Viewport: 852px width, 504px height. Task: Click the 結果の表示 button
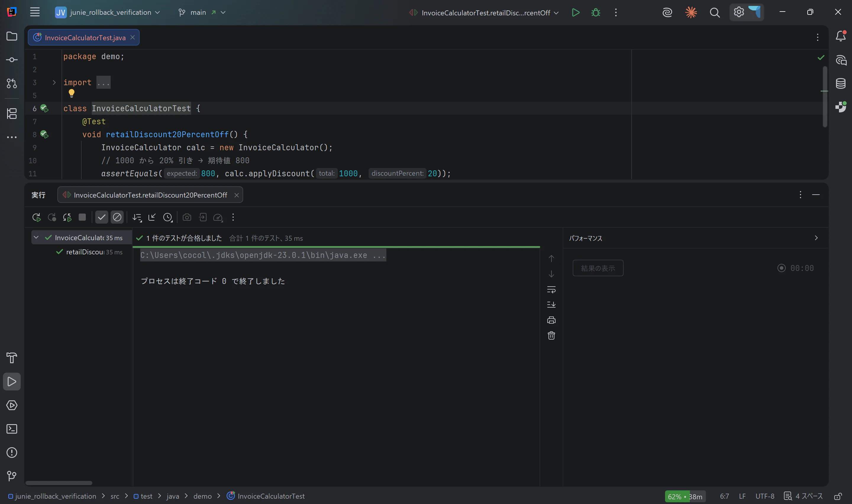(x=598, y=268)
